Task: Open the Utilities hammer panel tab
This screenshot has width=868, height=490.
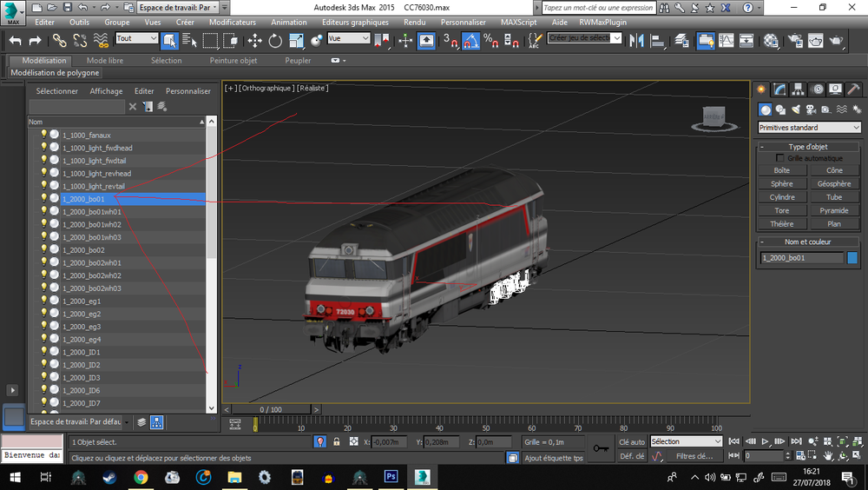Action: click(853, 89)
